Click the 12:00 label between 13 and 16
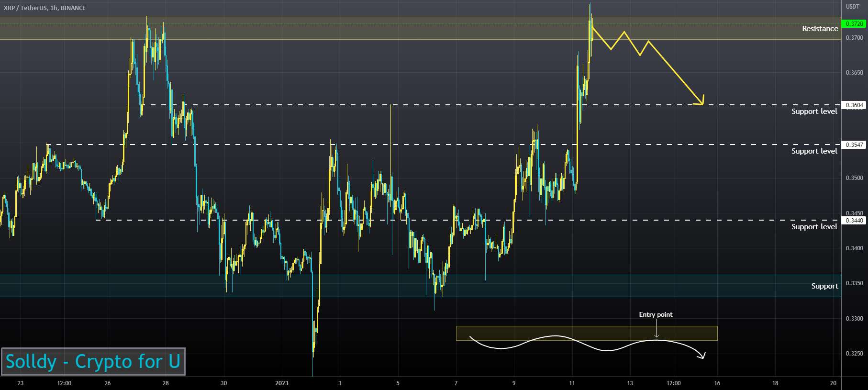Viewport: 868px width, 390px height. pos(674,383)
